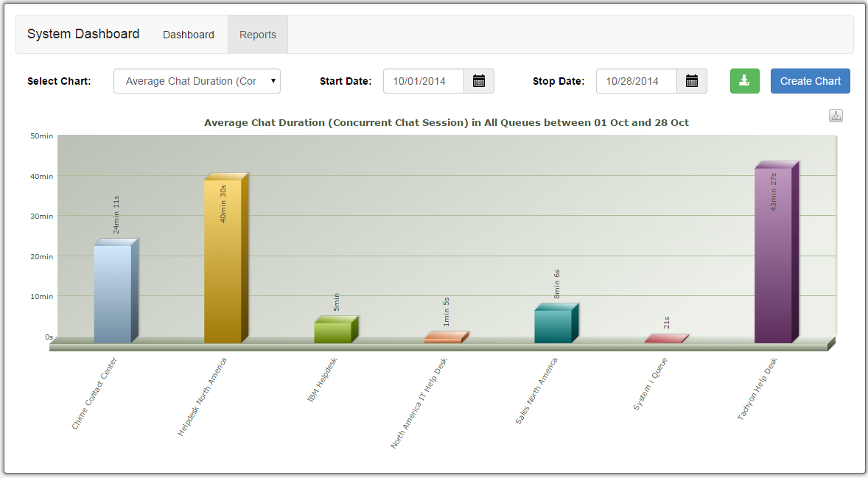Expand the Select Chart dropdown
Viewport: 868px width, 478px height.
tap(197, 81)
